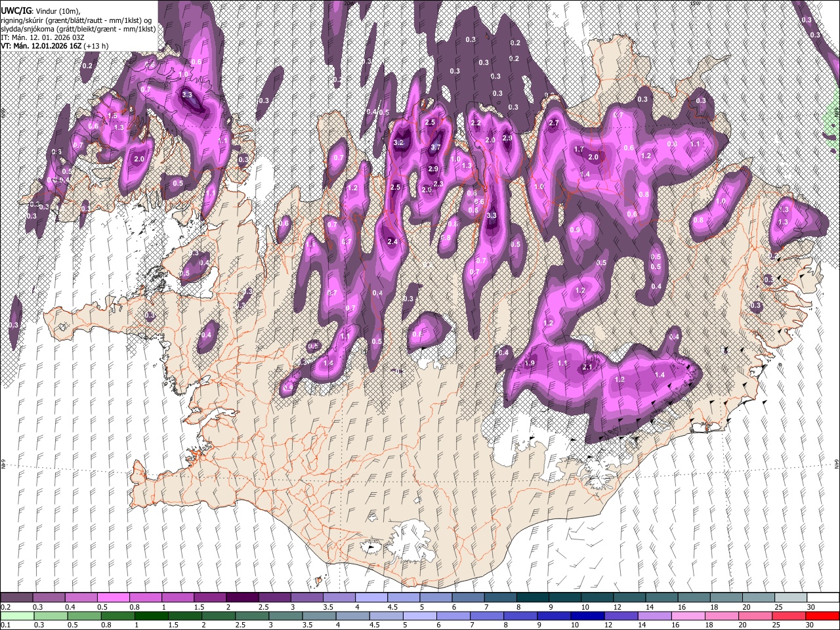Click the 'VT: Mán. 12.01.2026 16Z (+13 h)' line
The image size is (840, 630).
(54, 46)
